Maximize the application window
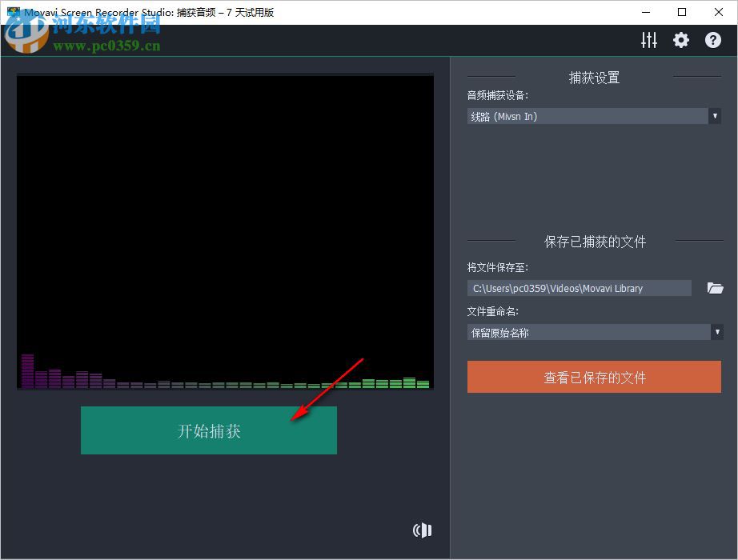The height and width of the screenshot is (560, 738). pyautogui.click(x=682, y=12)
